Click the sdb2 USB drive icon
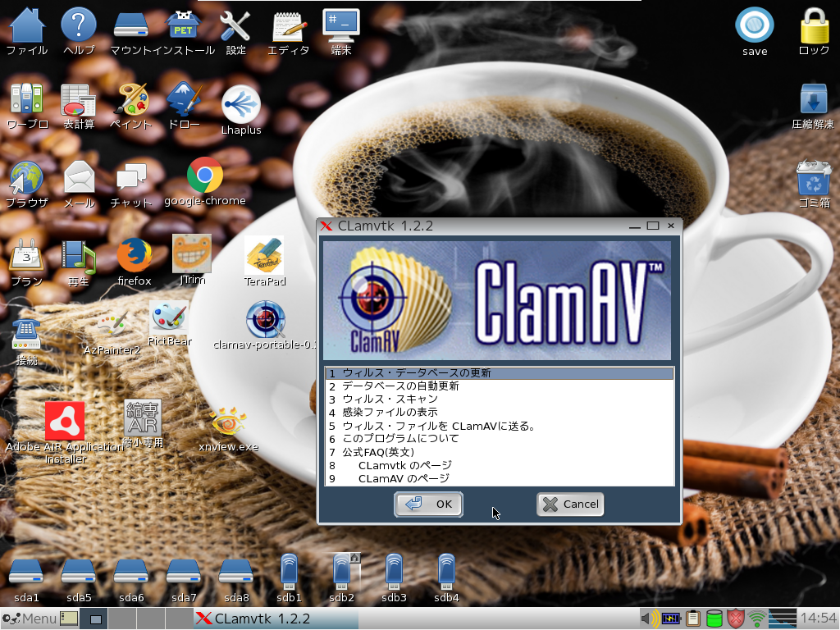840x630 pixels. pos(342,571)
